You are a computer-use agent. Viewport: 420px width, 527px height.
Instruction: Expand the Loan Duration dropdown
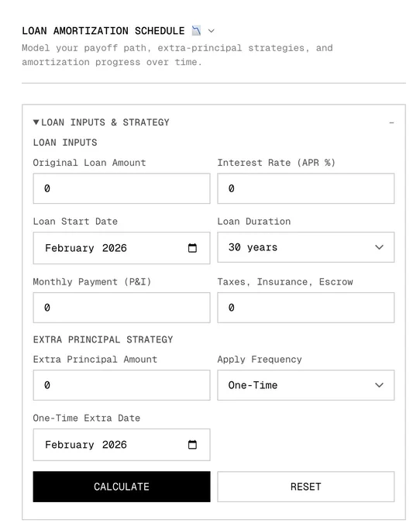(x=306, y=247)
